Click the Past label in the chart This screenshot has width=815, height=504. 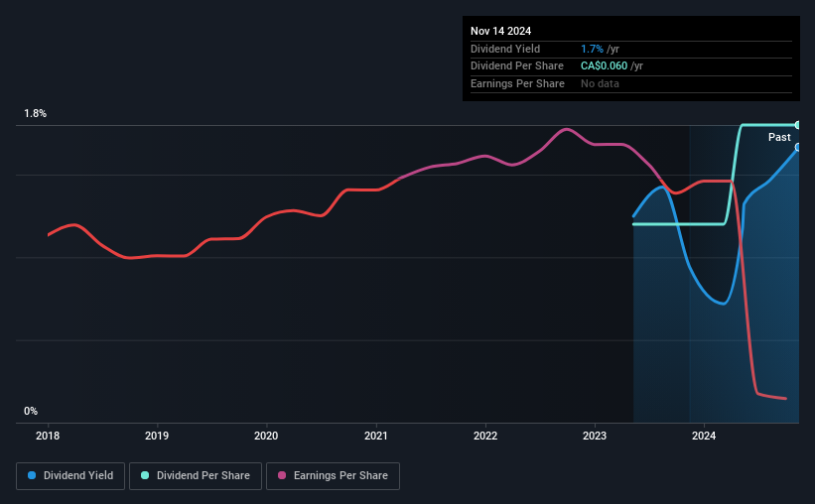click(779, 137)
